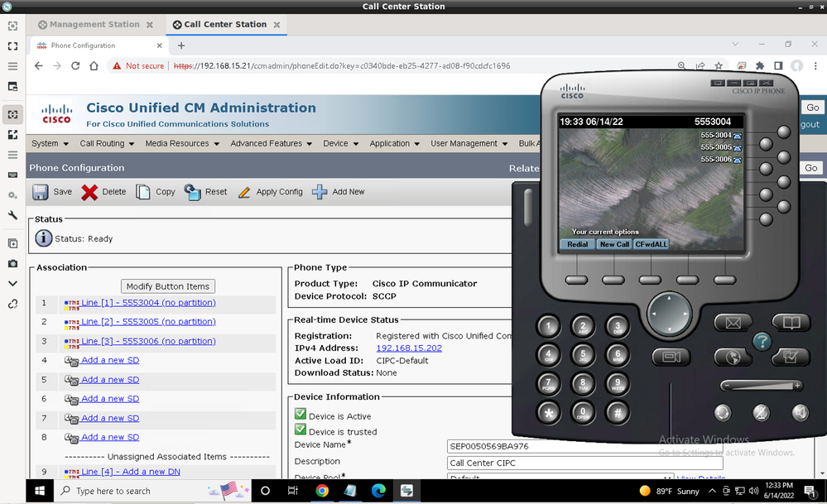The image size is (827, 504).
Task: Click the Add New plus icon
Action: [320, 192]
